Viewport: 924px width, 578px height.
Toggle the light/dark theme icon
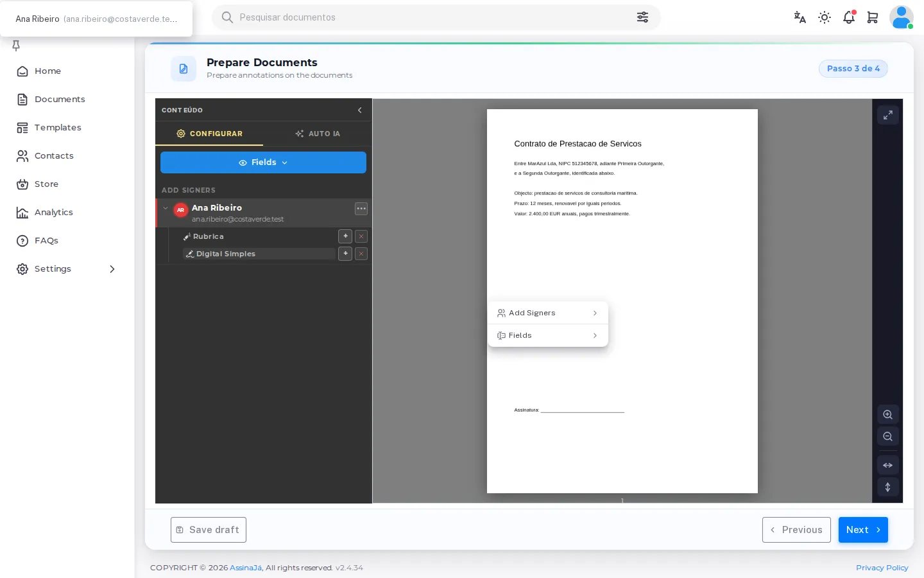825,17
